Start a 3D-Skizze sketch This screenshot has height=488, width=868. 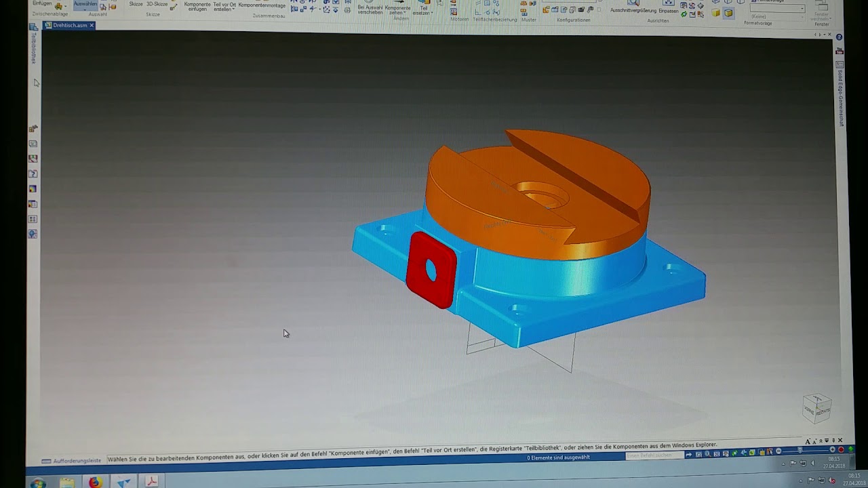click(x=157, y=5)
